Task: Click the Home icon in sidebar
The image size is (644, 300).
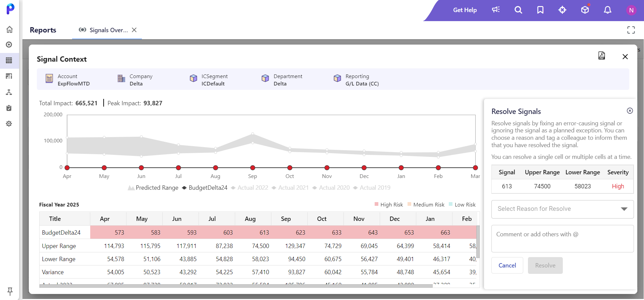Action: (x=9, y=29)
